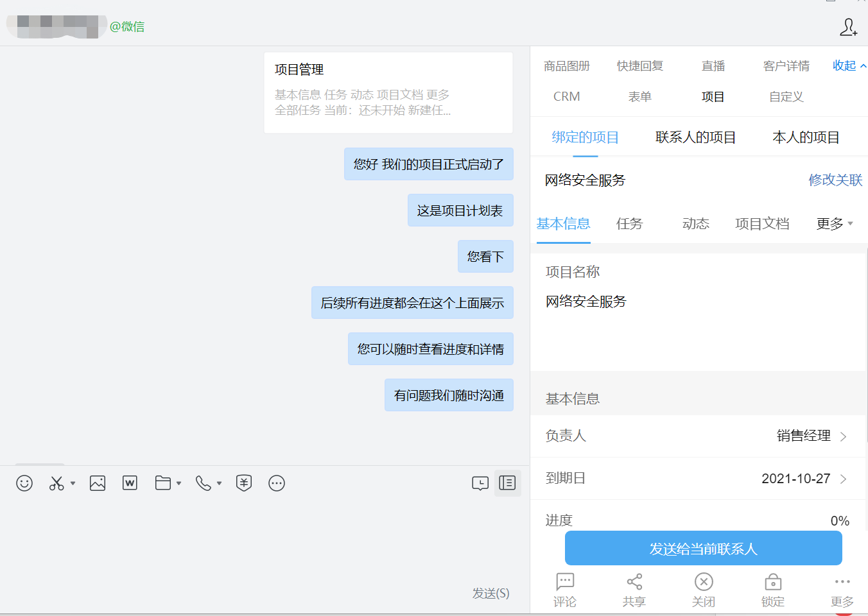The image size is (868, 616).
Task: Click the W document icon
Action: pyautogui.click(x=130, y=483)
